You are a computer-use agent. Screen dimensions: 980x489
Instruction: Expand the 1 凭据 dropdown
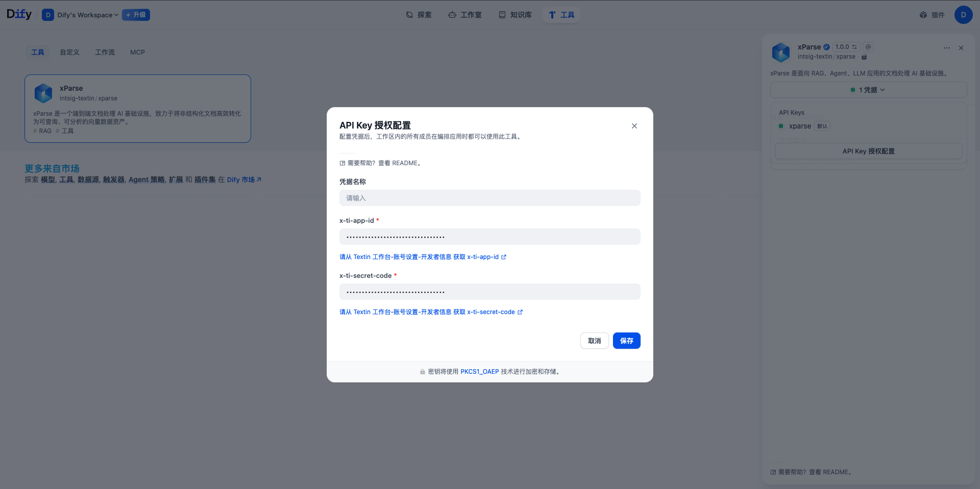[x=884, y=89]
